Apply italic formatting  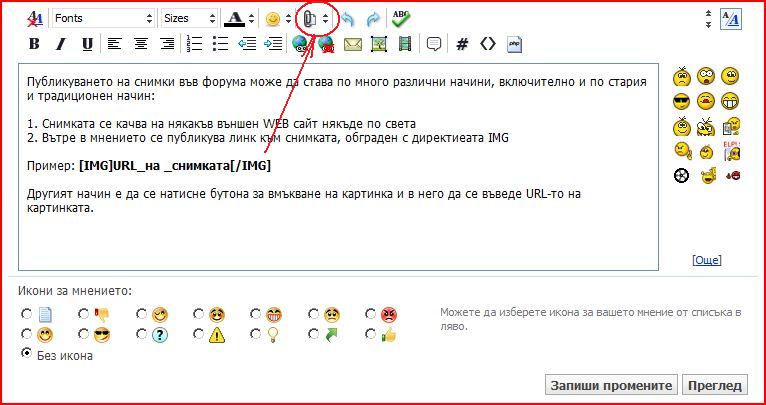[60, 44]
